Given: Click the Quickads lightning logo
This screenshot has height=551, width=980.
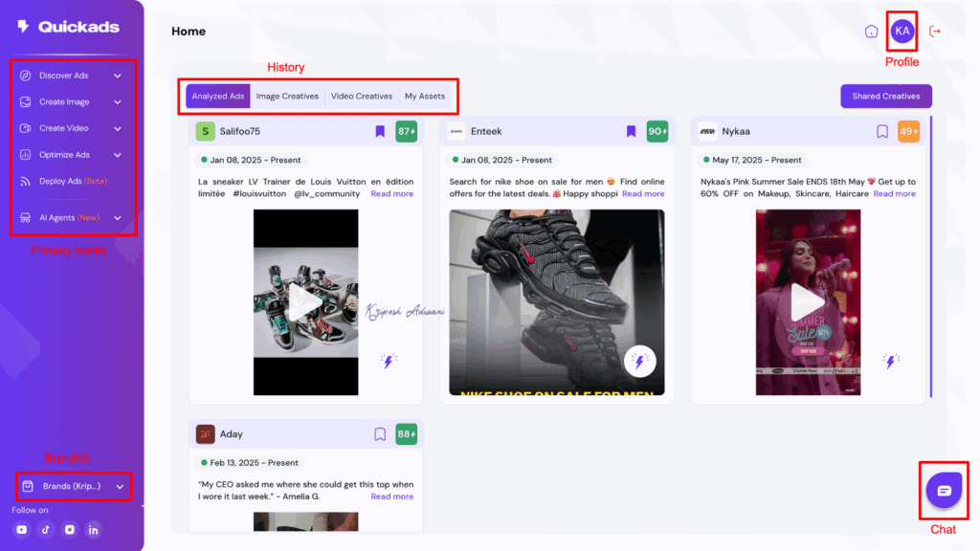Looking at the screenshot, I should point(22,26).
